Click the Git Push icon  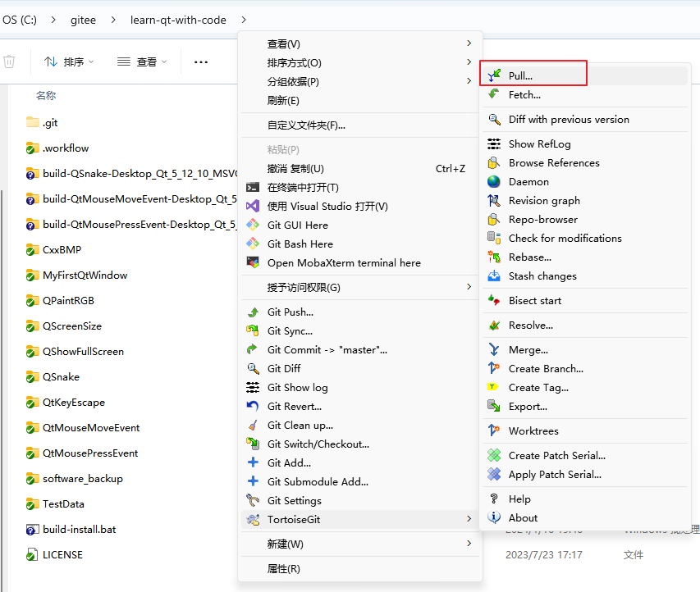coord(253,312)
